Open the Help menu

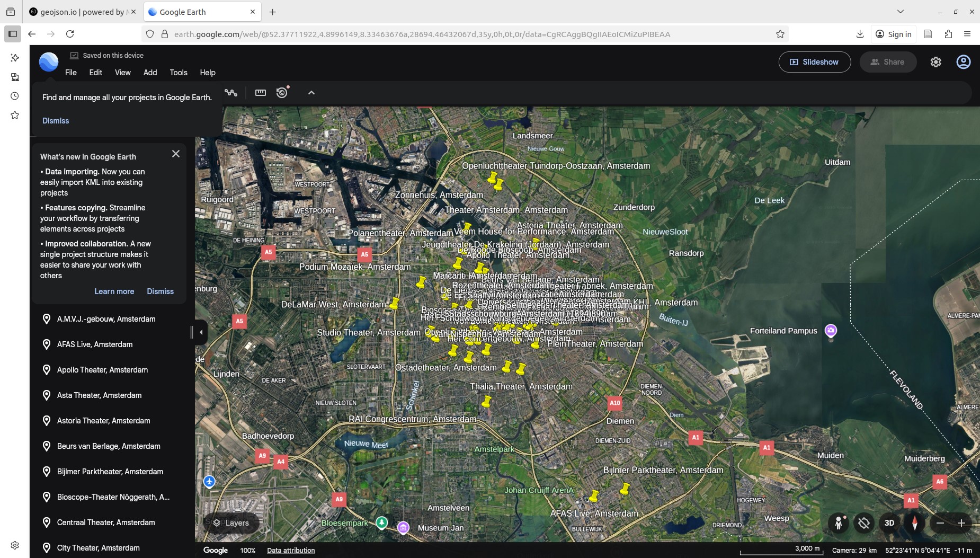tap(208, 73)
